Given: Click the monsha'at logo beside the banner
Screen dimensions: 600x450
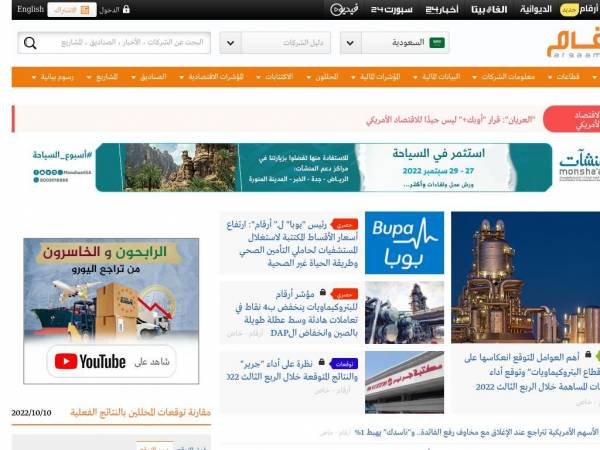Looking at the screenshot, I should point(579,165).
